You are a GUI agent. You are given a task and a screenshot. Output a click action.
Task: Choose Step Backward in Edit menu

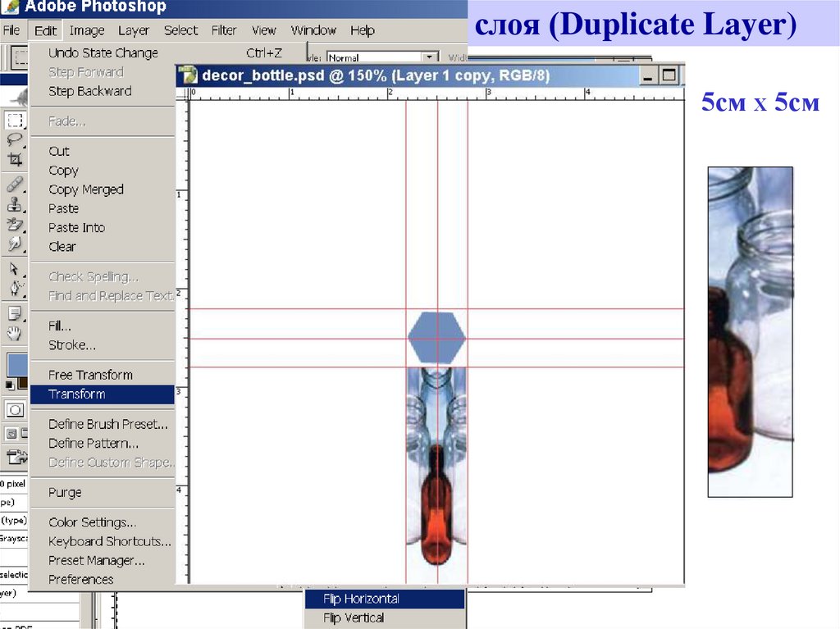(103, 91)
